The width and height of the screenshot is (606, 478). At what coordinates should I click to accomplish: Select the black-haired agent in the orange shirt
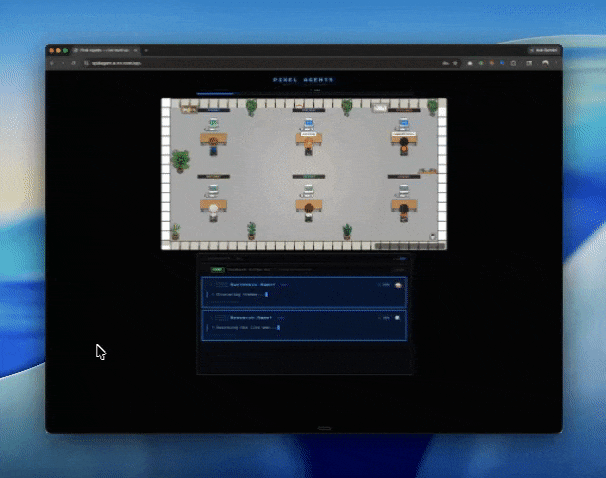click(x=404, y=146)
